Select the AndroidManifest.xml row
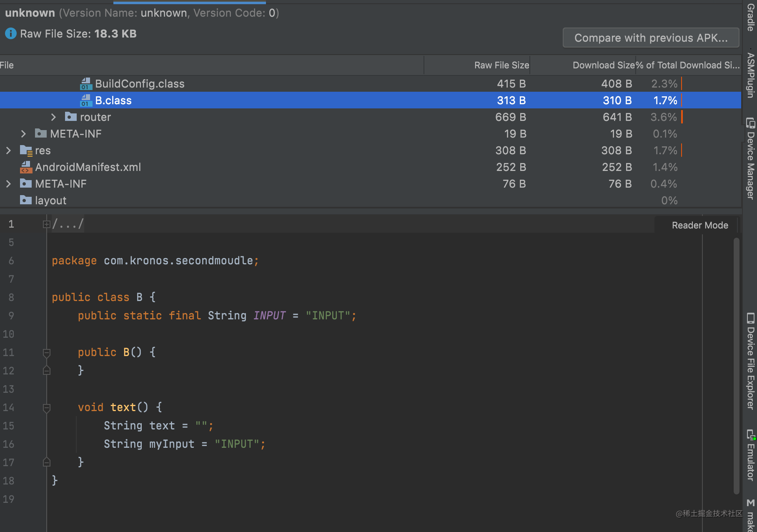The image size is (757, 532). (371, 167)
